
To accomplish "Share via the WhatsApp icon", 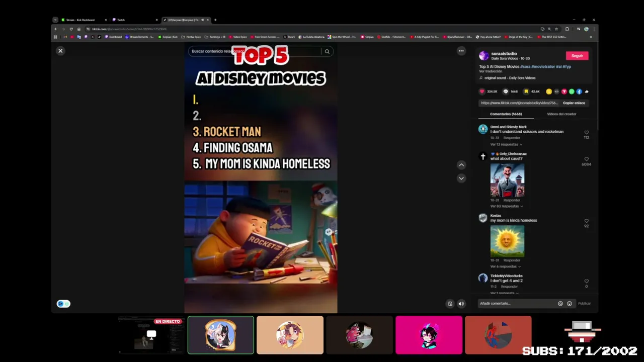I will click(572, 92).
